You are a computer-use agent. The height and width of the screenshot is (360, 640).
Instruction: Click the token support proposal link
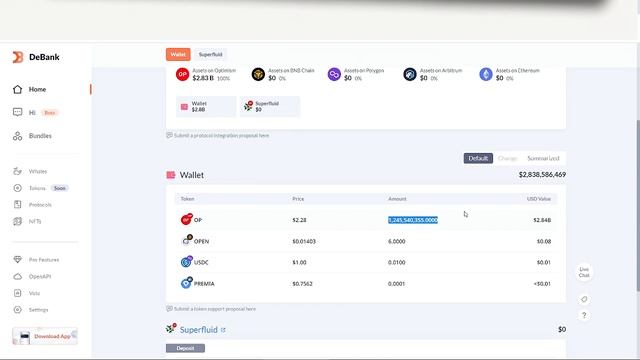click(x=215, y=309)
